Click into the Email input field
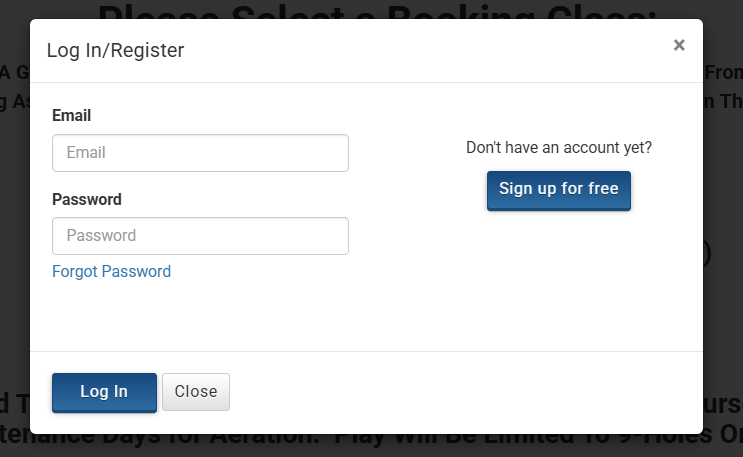Viewport: 743px width, 457px height. (200, 153)
